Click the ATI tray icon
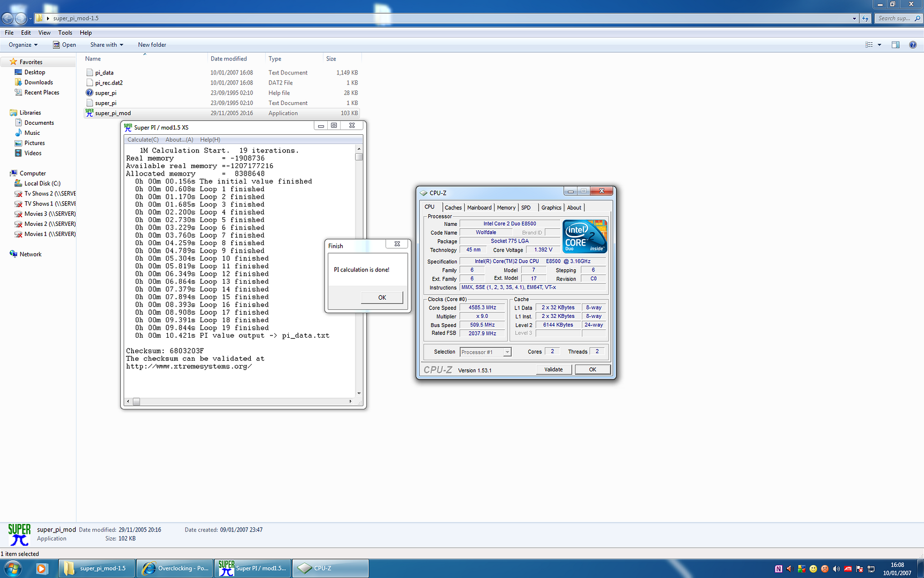 [848, 569]
